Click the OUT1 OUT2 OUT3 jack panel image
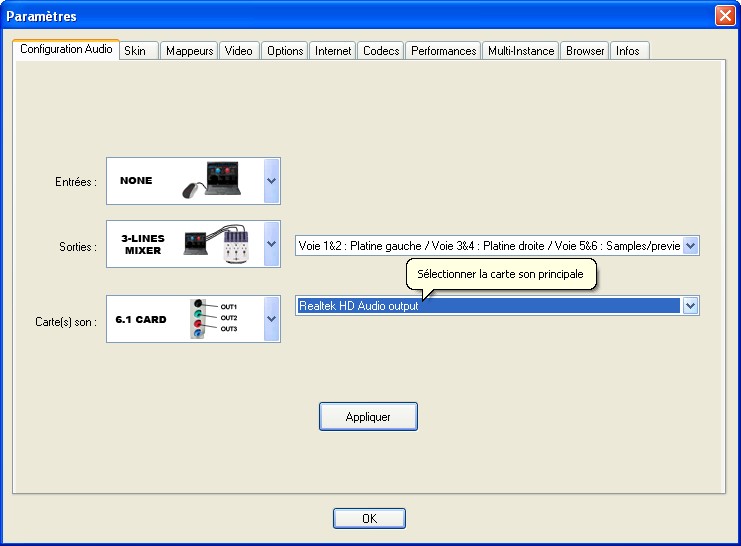Screen dimensions: 741x546 pos(214,319)
